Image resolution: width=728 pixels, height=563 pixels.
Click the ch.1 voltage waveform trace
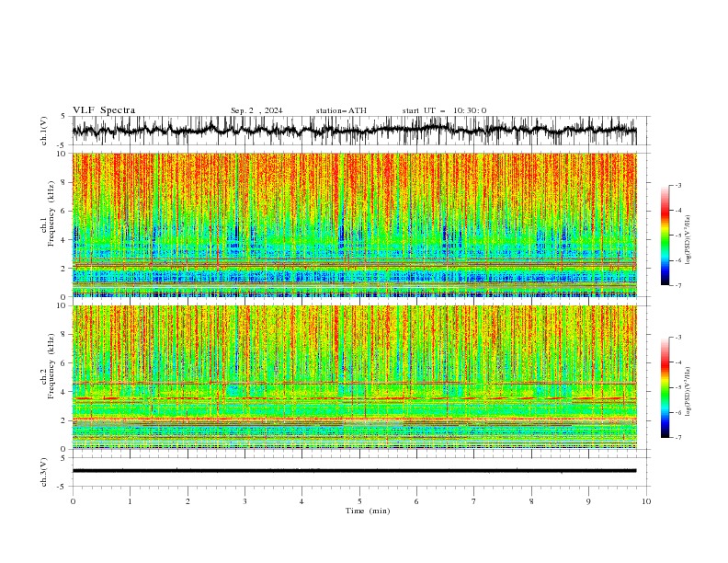354,131
